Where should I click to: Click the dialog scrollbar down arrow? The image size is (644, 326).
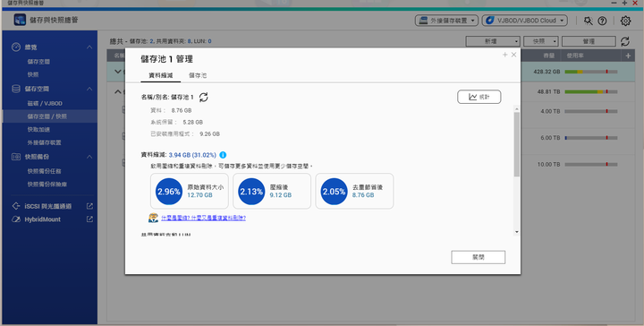tap(517, 232)
